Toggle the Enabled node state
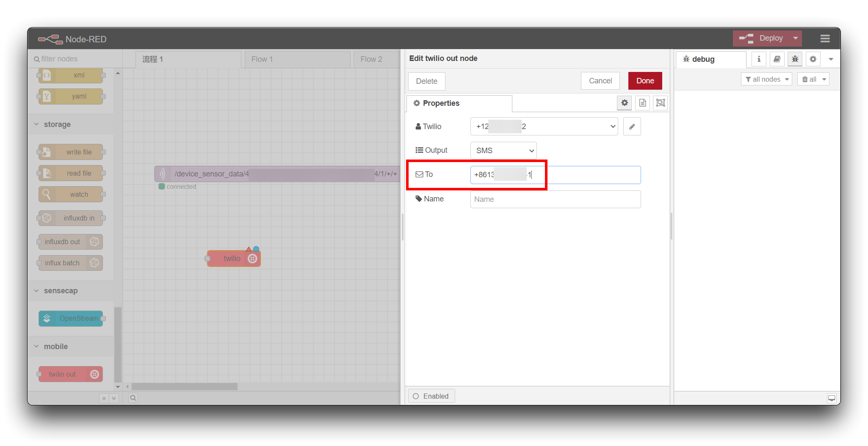Viewport: 868px width, 446px height. (x=431, y=396)
